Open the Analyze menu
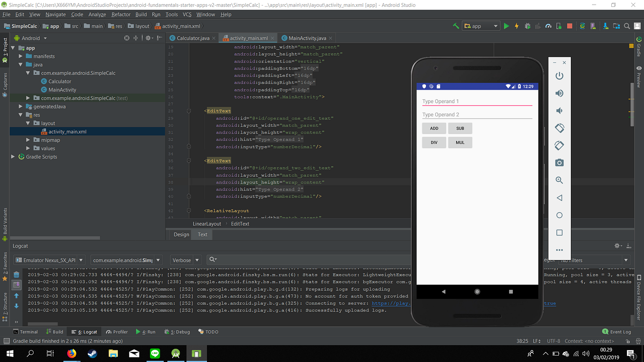The height and width of the screenshot is (362, 644). coord(97,15)
